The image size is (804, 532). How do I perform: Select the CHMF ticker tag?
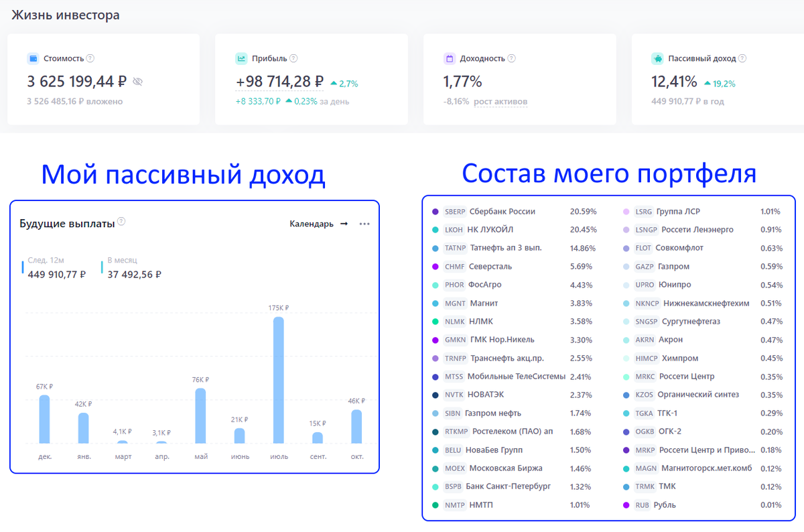tap(454, 266)
